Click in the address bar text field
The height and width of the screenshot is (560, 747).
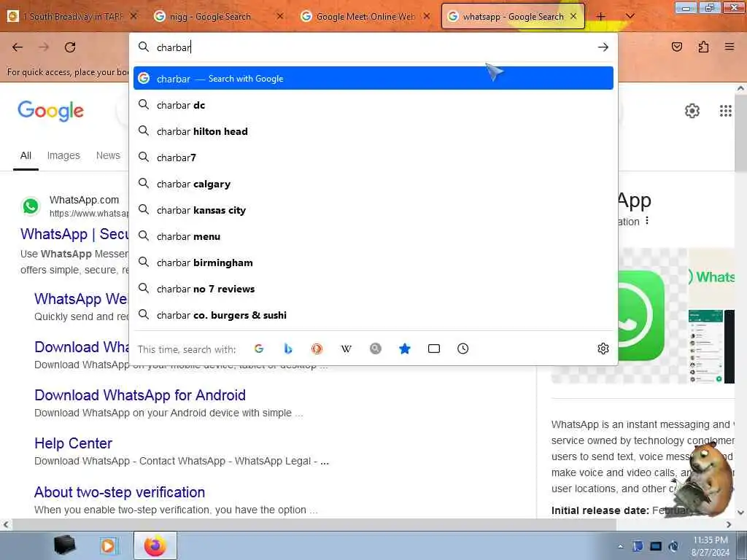tap(371, 47)
